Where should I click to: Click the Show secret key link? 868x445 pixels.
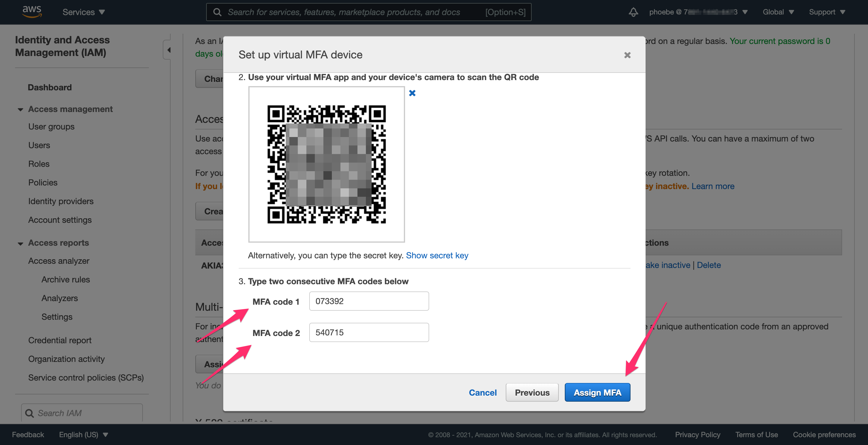pyautogui.click(x=437, y=256)
